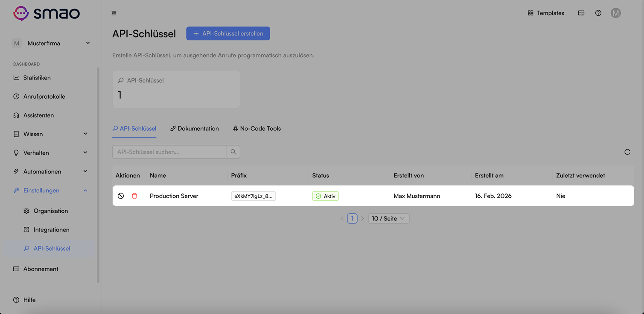The width and height of the screenshot is (644, 314).
Task: Open Templates from the top bar
Action: 546,13
